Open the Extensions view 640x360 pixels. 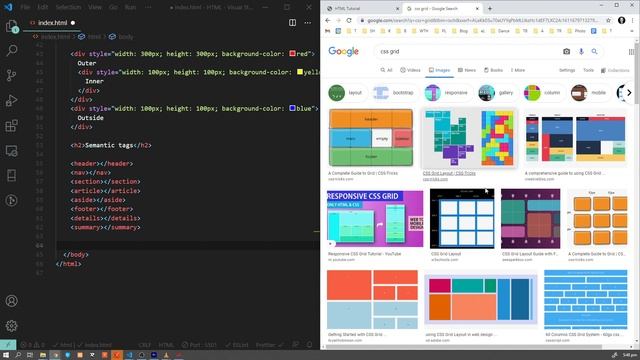[11, 125]
